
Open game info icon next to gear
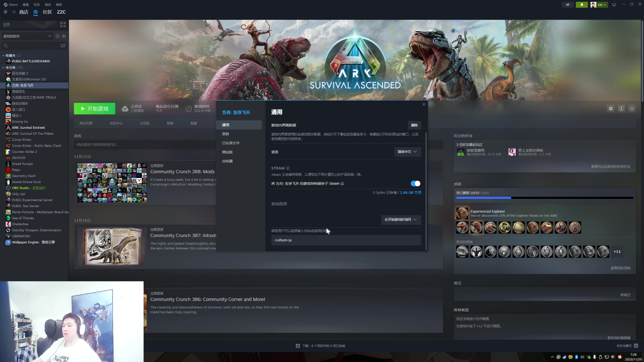622,109
